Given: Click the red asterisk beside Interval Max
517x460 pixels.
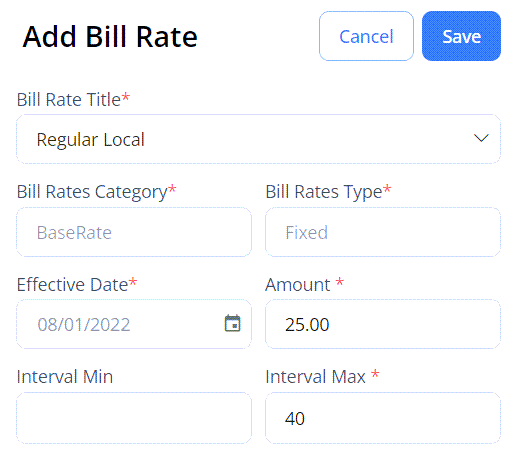Looking at the screenshot, I should (375, 373).
